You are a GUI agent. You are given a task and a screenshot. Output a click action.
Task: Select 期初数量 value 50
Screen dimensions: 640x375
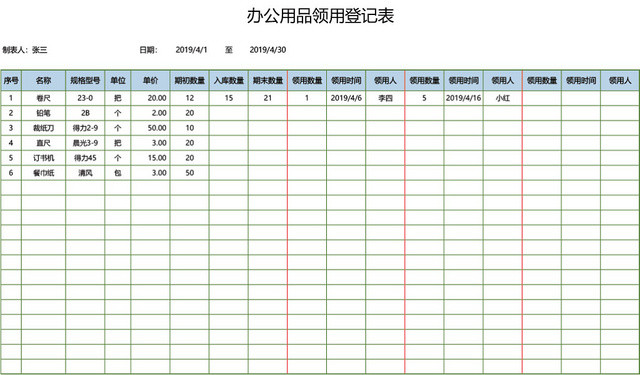189,173
